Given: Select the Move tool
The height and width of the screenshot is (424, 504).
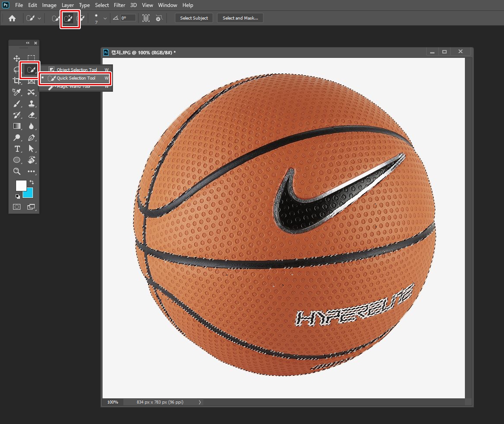Looking at the screenshot, I should pyautogui.click(x=17, y=58).
